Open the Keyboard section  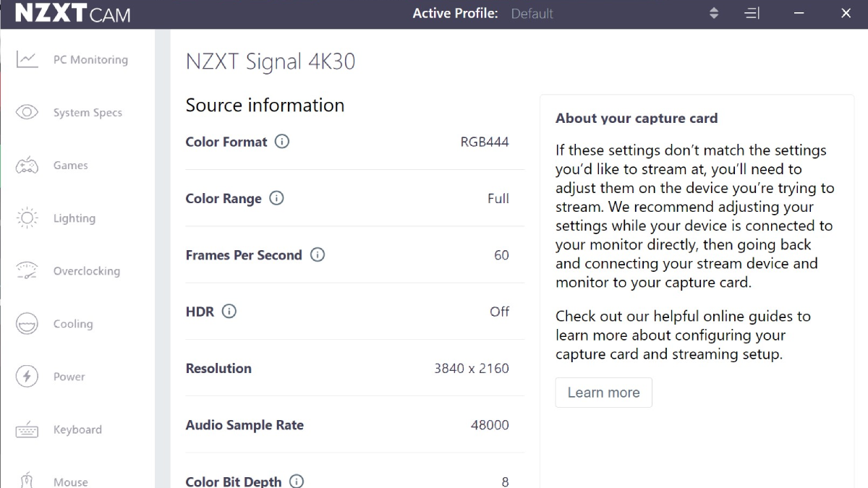coord(77,429)
